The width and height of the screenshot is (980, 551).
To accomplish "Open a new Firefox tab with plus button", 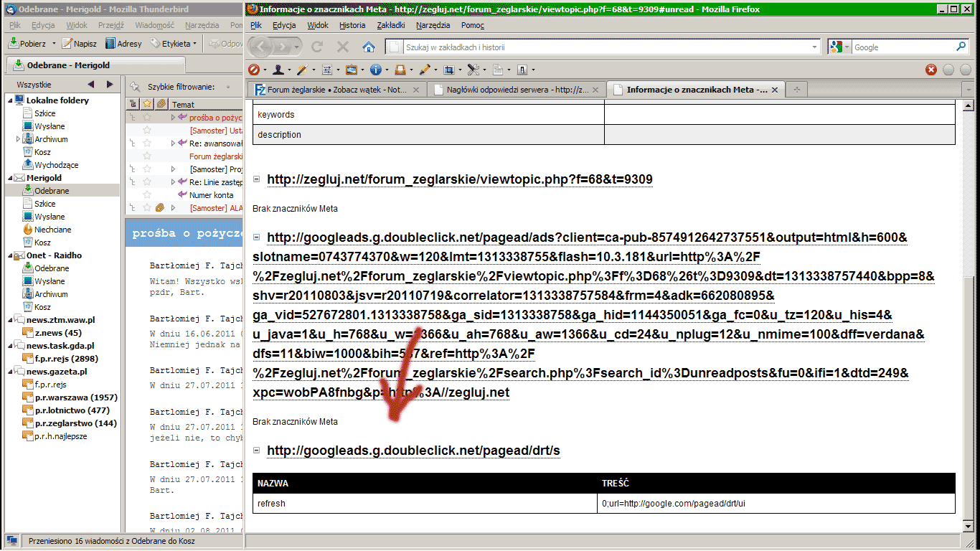I will tap(796, 90).
